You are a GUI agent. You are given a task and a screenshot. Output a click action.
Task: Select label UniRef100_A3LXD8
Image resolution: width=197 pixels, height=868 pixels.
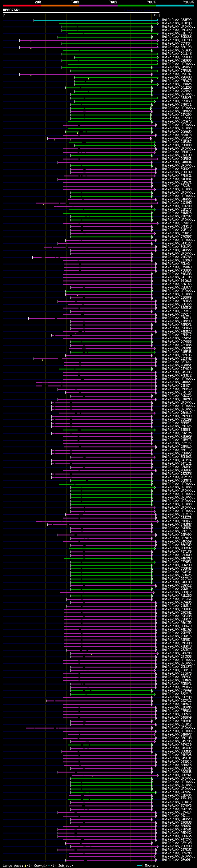point(177,846)
